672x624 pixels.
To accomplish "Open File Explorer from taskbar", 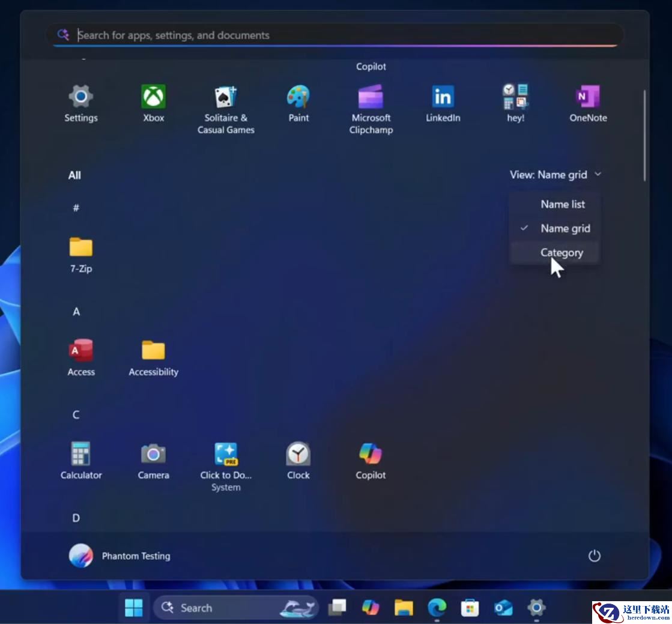I will tap(404, 608).
